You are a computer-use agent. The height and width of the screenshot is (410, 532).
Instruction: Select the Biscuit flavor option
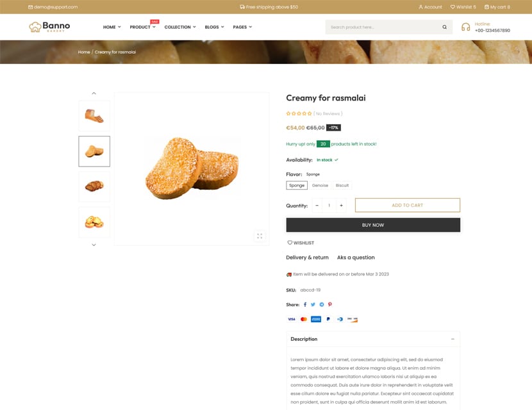pos(342,185)
